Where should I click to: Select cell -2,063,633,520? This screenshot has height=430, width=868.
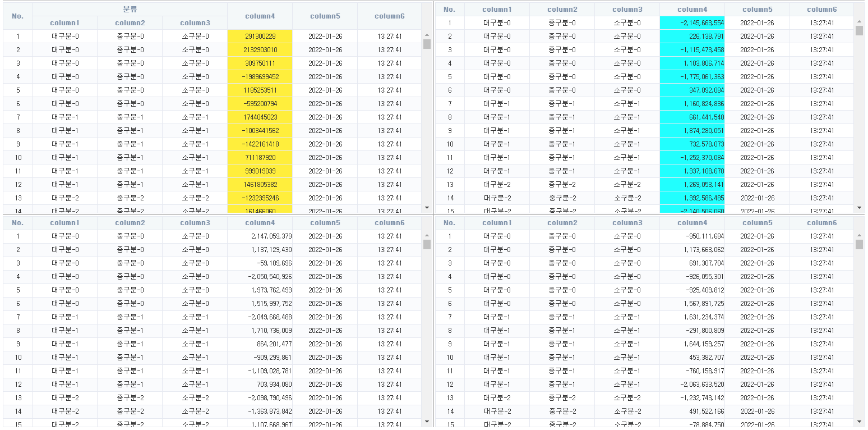coord(692,385)
